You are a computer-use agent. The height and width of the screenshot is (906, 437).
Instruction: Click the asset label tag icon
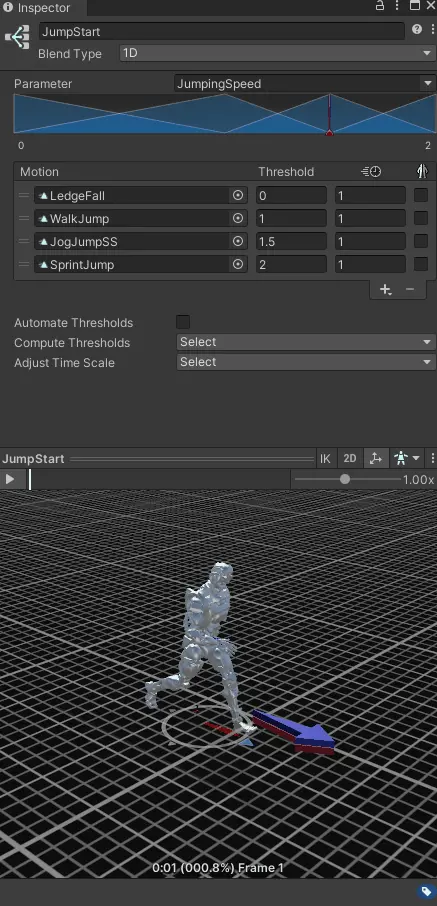pyautogui.click(x=425, y=892)
